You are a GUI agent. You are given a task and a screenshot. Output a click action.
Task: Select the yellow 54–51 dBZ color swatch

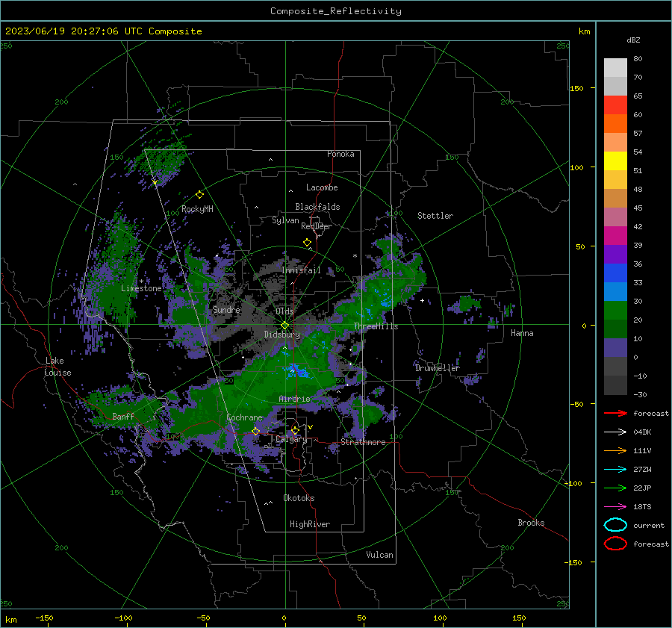pyautogui.click(x=615, y=161)
